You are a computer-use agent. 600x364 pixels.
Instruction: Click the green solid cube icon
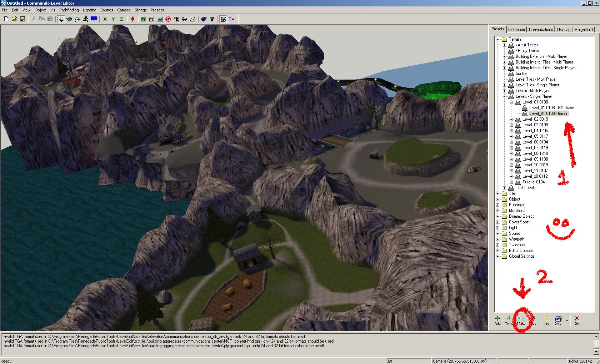(144, 19)
